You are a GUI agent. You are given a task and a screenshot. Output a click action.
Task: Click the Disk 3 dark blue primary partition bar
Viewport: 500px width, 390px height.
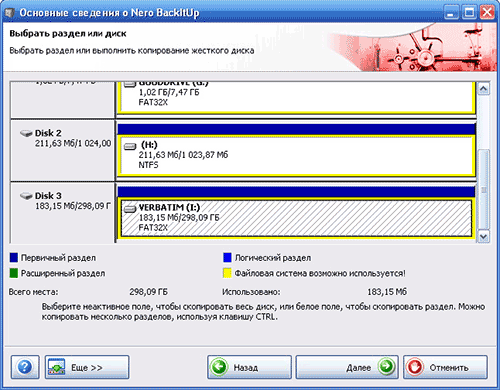coord(296,192)
